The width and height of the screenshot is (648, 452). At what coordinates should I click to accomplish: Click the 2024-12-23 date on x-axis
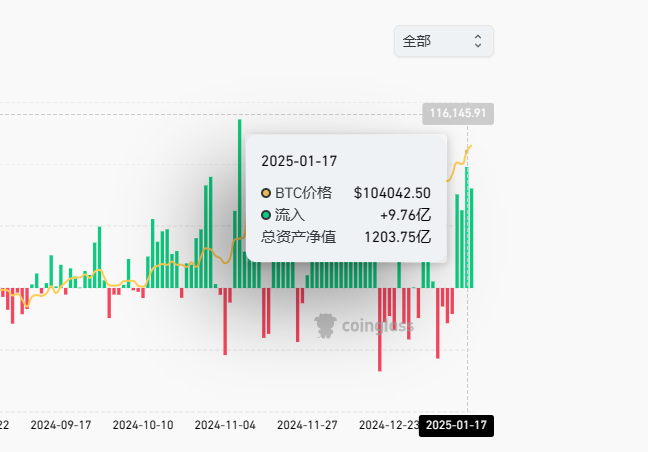[x=389, y=425]
